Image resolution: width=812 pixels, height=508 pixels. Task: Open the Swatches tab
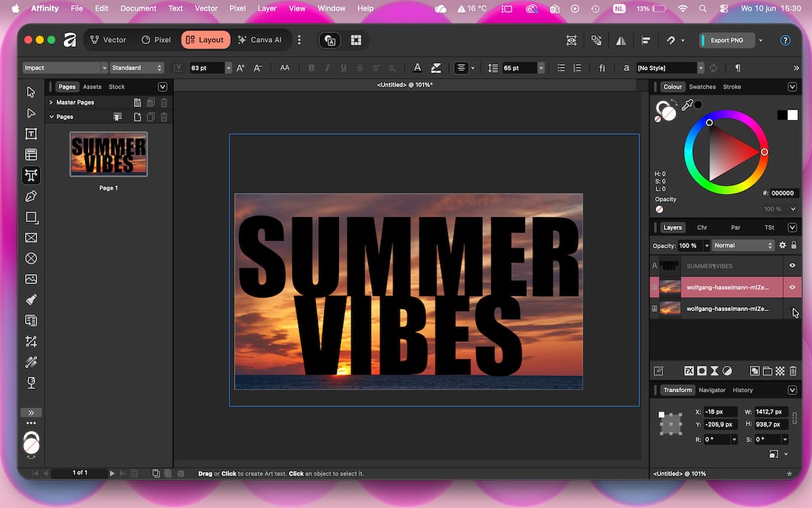click(702, 87)
